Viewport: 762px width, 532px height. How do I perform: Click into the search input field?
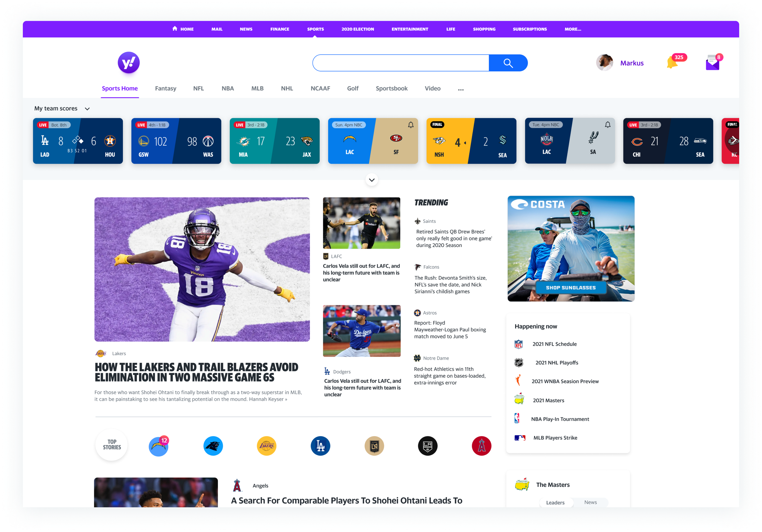click(401, 63)
